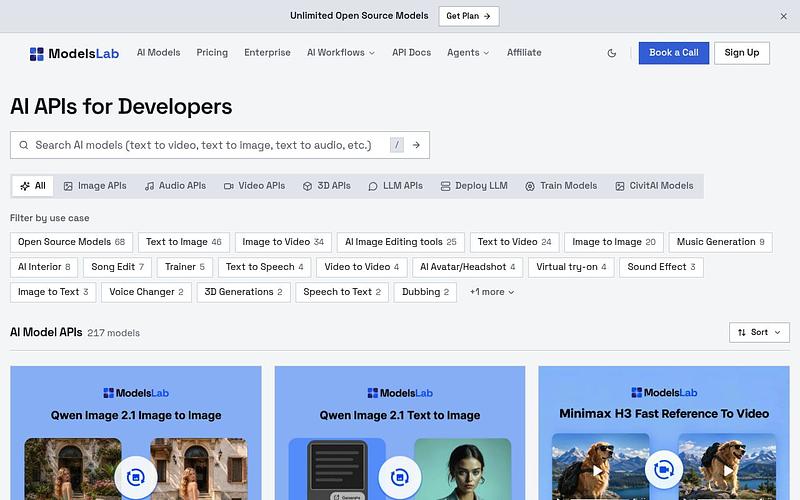The width and height of the screenshot is (800, 500).
Task: Switch to the LLM APIs tab
Action: (x=395, y=186)
